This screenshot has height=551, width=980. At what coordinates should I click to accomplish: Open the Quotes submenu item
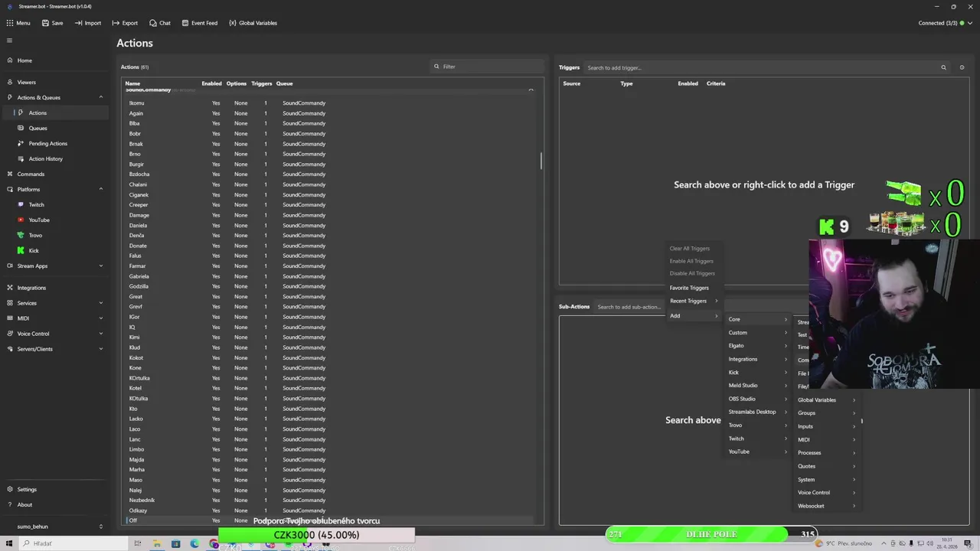coord(826,466)
